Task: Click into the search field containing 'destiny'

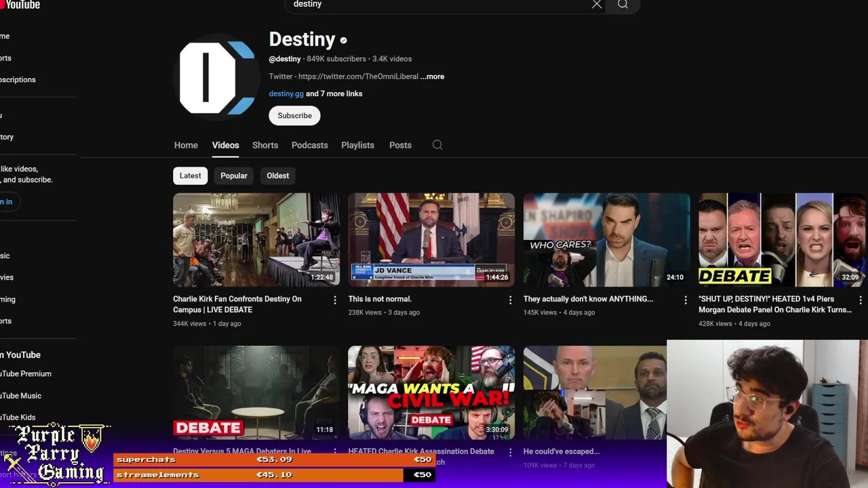Action: click(x=441, y=5)
